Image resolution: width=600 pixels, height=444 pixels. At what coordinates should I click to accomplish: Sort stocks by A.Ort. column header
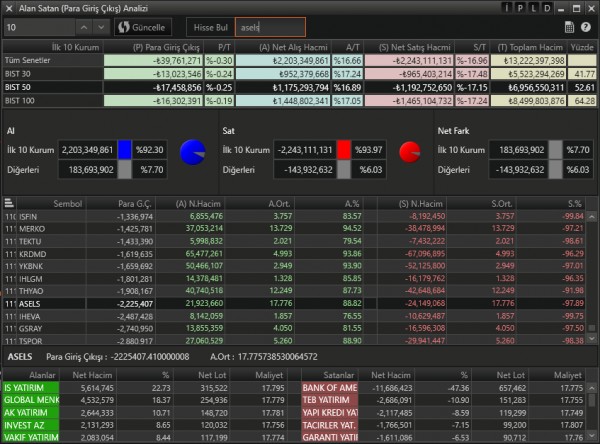coord(260,204)
